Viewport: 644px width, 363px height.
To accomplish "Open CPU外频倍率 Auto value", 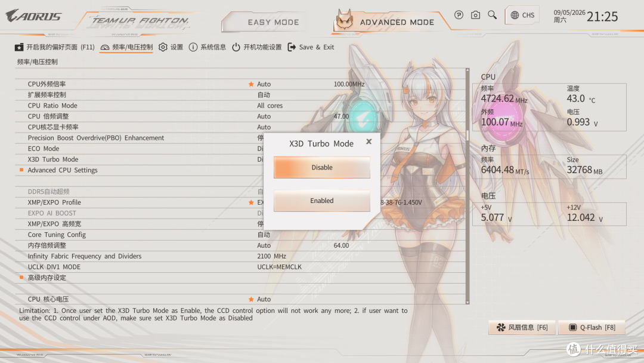I will pos(264,84).
